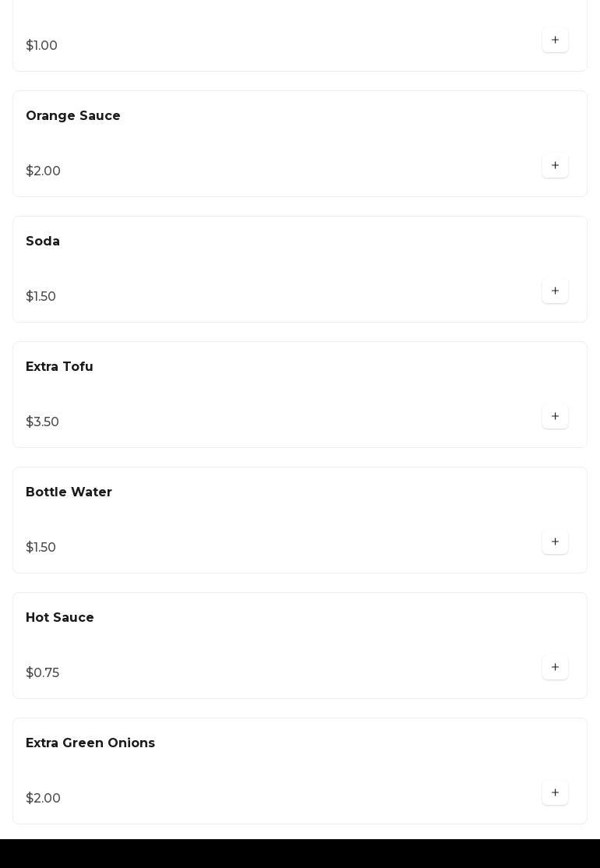Image resolution: width=600 pixels, height=868 pixels.
Task: Open the Extra Green Onions title
Action: click(90, 743)
